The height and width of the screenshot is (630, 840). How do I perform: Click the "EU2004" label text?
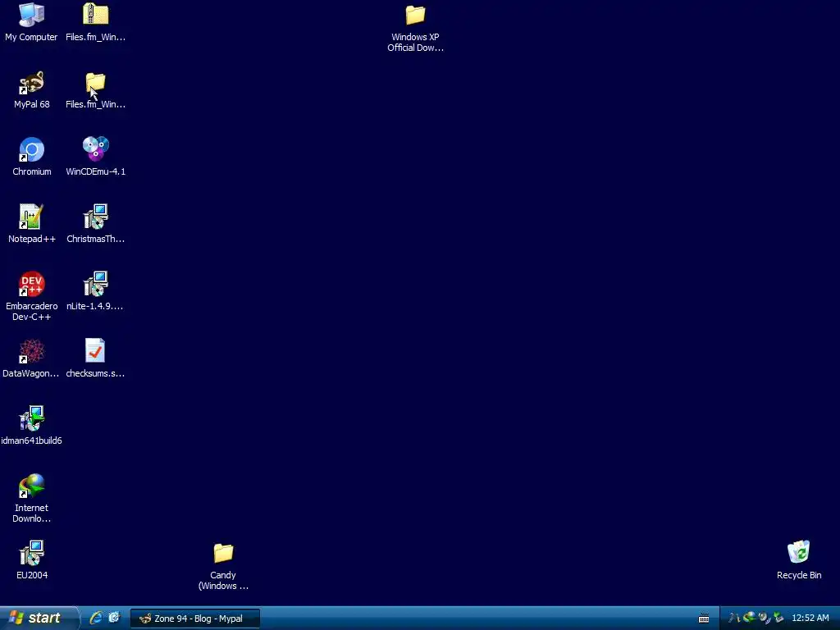click(32, 575)
